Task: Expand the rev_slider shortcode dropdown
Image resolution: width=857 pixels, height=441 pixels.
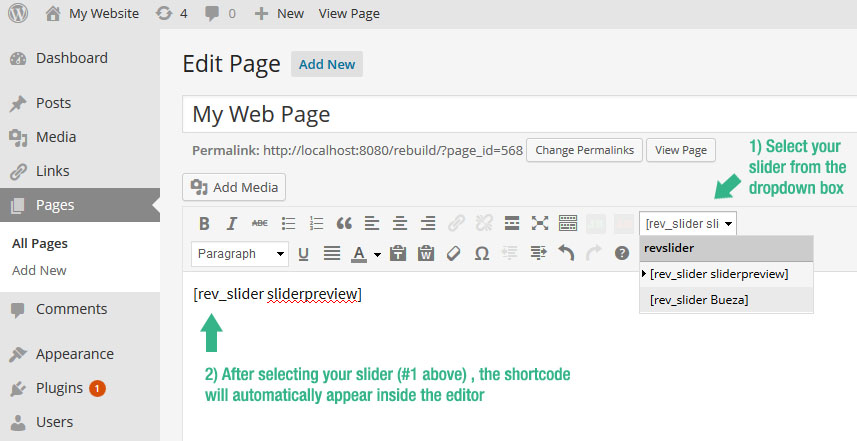Action: point(688,223)
